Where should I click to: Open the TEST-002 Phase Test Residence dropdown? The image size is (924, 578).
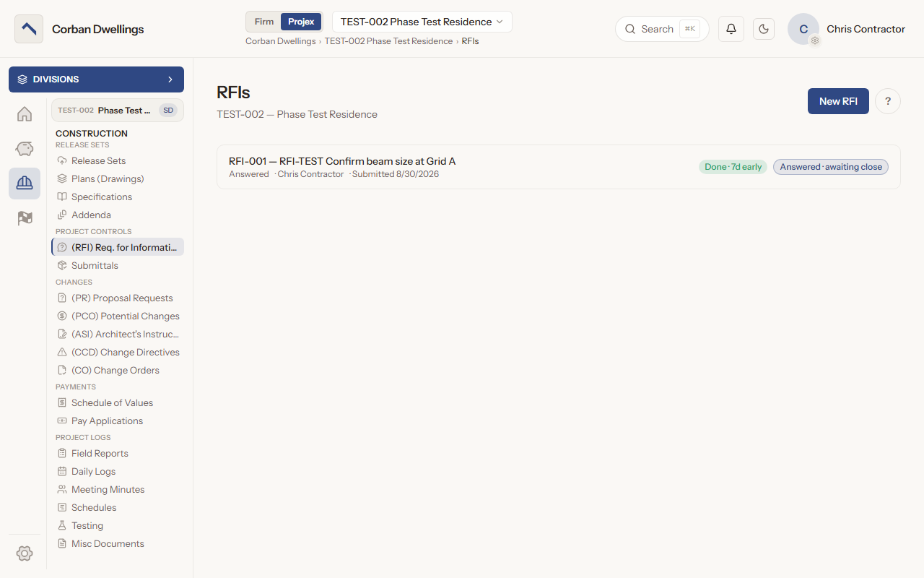click(x=422, y=22)
